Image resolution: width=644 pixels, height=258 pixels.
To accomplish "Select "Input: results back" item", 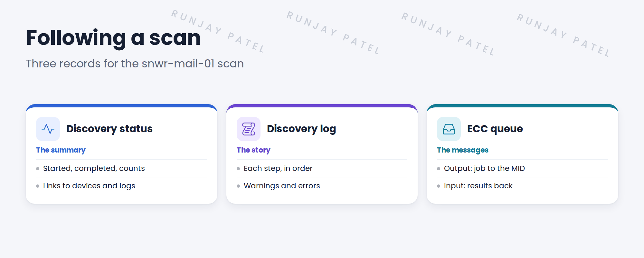I will tap(522, 186).
